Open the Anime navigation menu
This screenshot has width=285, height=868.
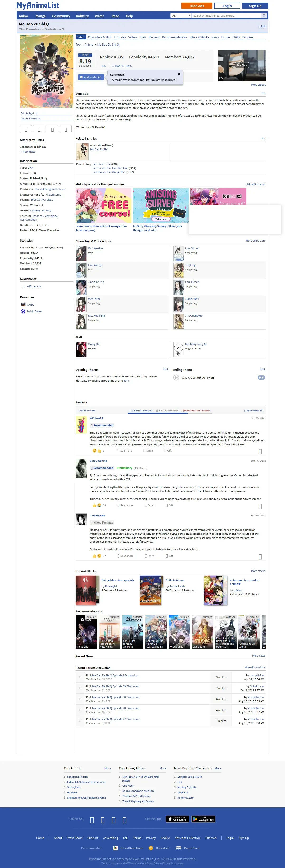tap(24, 16)
